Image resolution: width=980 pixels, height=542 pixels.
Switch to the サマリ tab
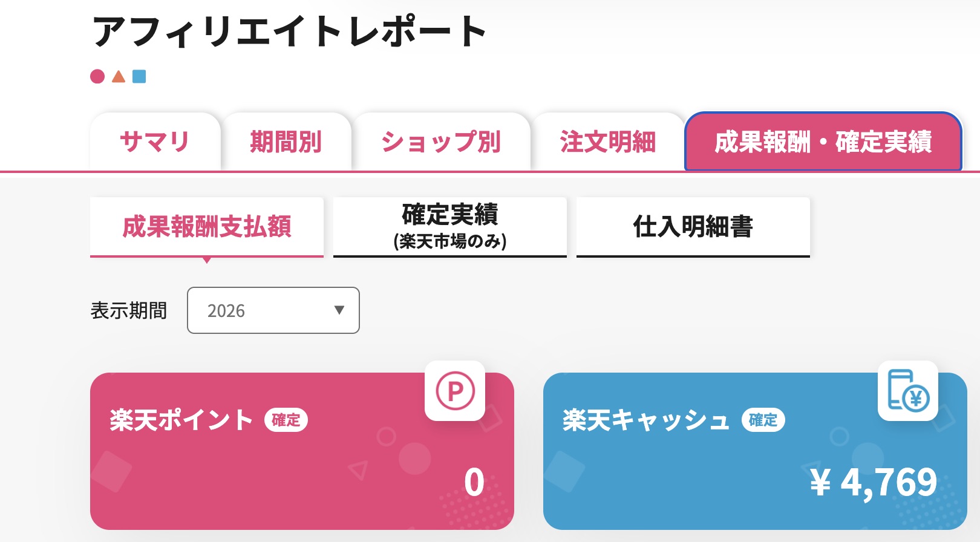coord(155,142)
